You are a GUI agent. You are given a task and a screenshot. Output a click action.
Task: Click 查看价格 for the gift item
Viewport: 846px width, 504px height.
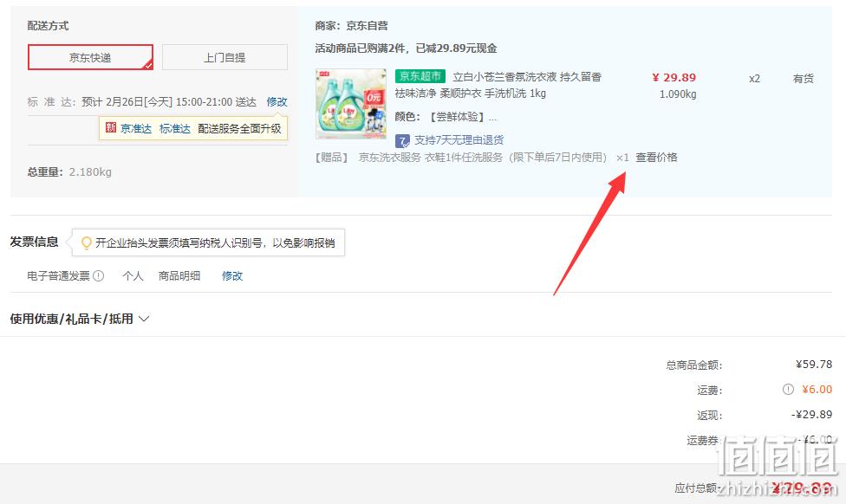[x=657, y=158]
